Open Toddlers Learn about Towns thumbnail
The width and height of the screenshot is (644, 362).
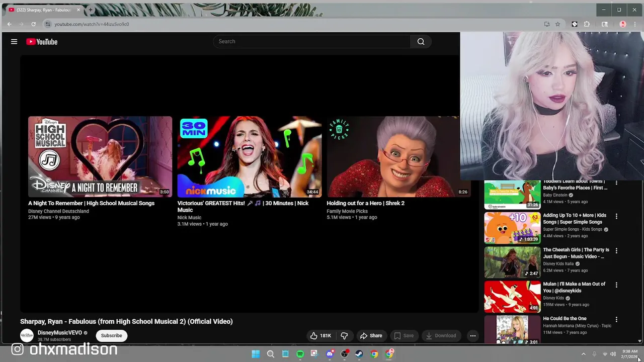(512, 195)
